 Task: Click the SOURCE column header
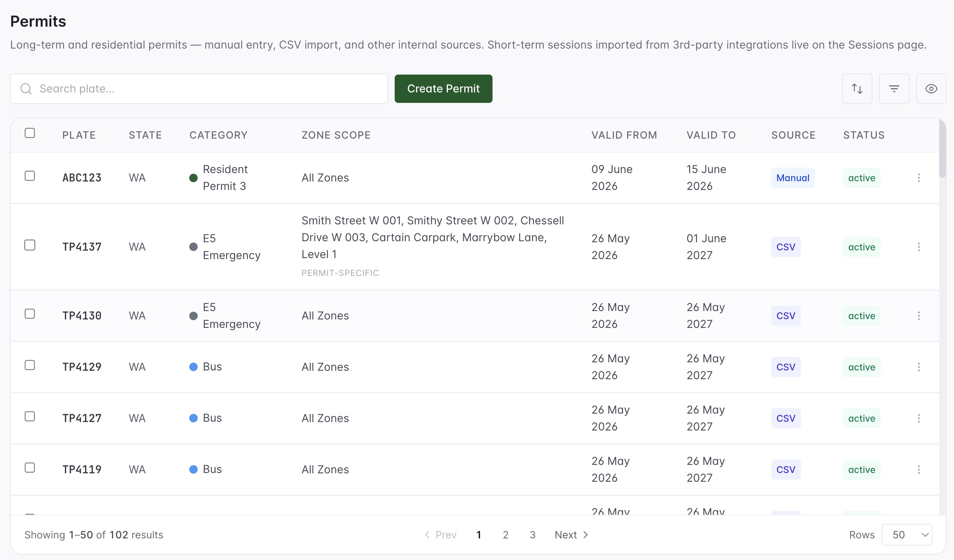tap(793, 135)
